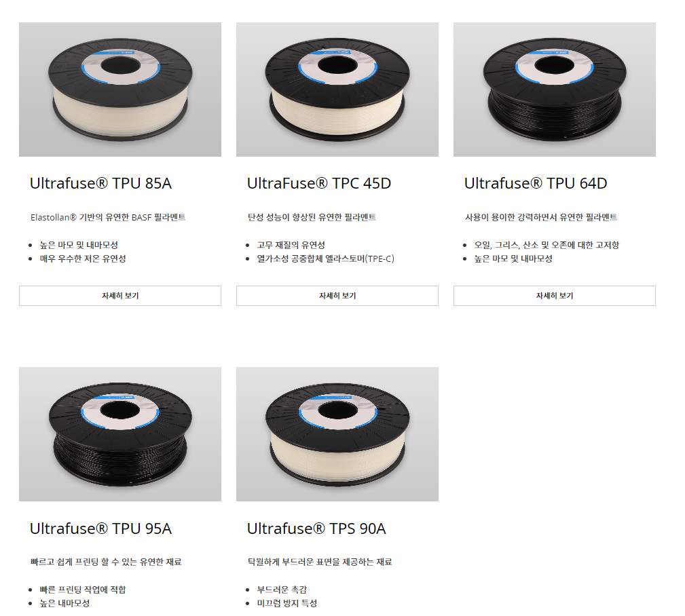Click 자세히 보기 button under TPU 64D
Image resolution: width=685 pixels, height=616 pixels.
point(555,296)
